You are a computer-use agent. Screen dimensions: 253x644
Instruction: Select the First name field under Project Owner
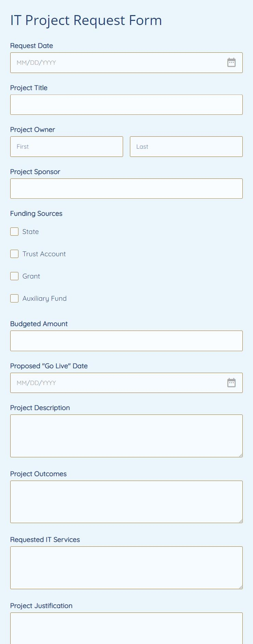[x=67, y=147]
